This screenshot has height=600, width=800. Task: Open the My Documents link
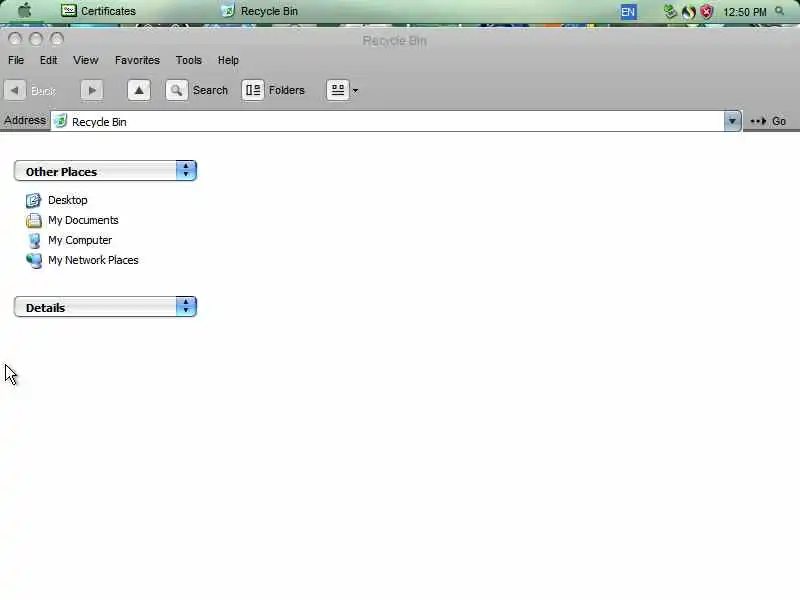click(x=83, y=220)
